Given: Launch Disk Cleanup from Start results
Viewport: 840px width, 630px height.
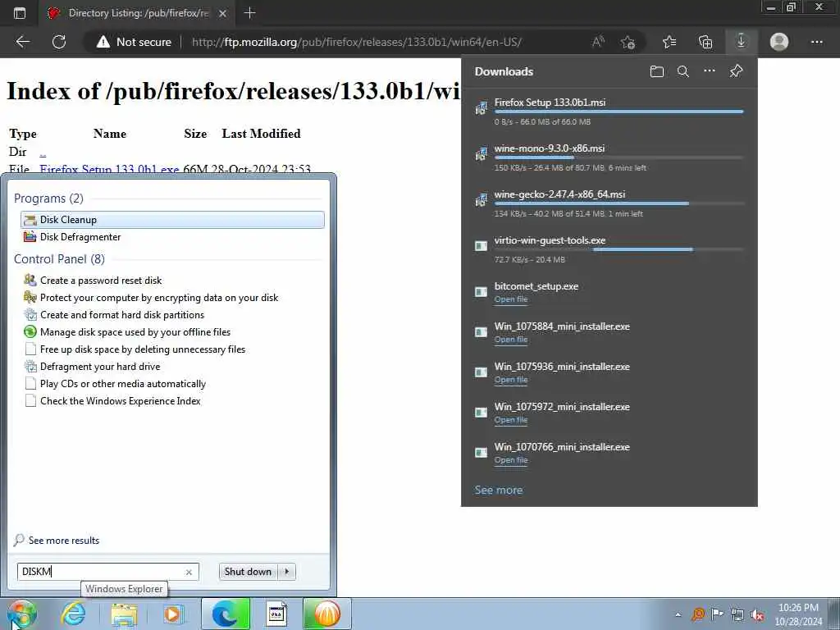Looking at the screenshot, I should point(172,220).
